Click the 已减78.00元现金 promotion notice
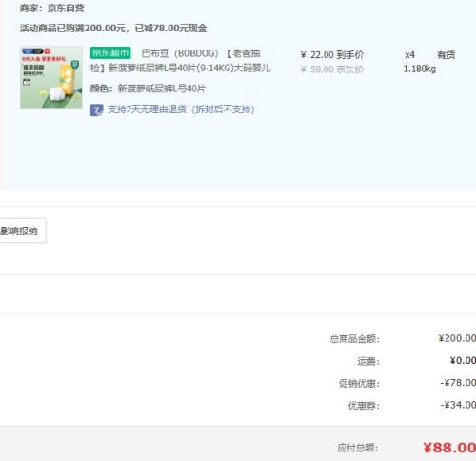Screen dimensions: 476x461 click(170, 29)
